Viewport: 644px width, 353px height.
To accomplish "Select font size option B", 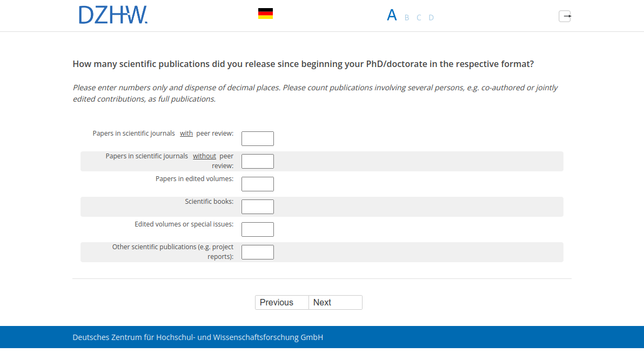I will [407, 18].
